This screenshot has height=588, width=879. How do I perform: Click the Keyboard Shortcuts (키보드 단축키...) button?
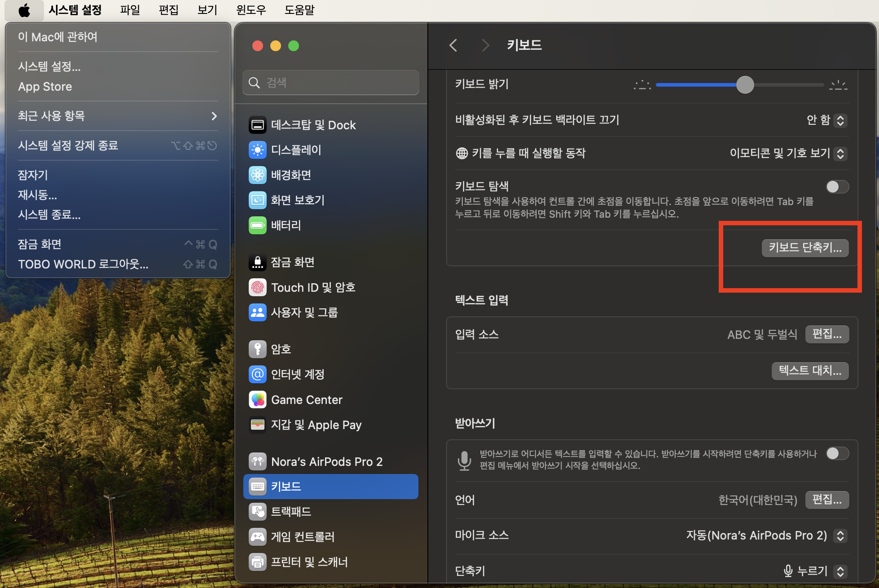(x=804, y=248)
